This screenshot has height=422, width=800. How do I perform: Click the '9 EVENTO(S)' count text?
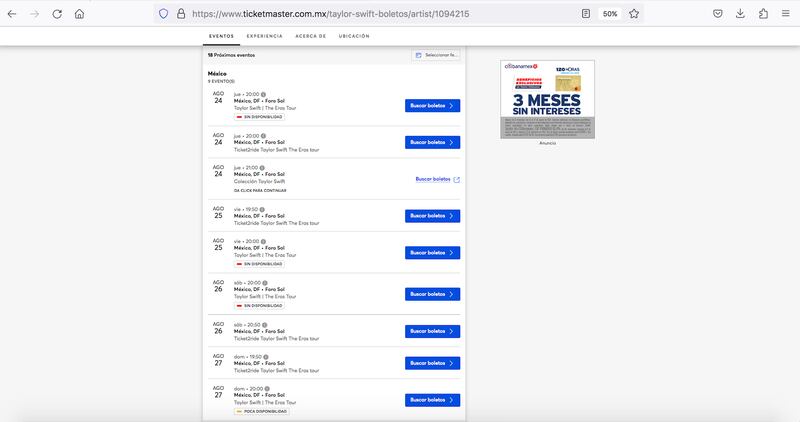(x=221, y=81)
